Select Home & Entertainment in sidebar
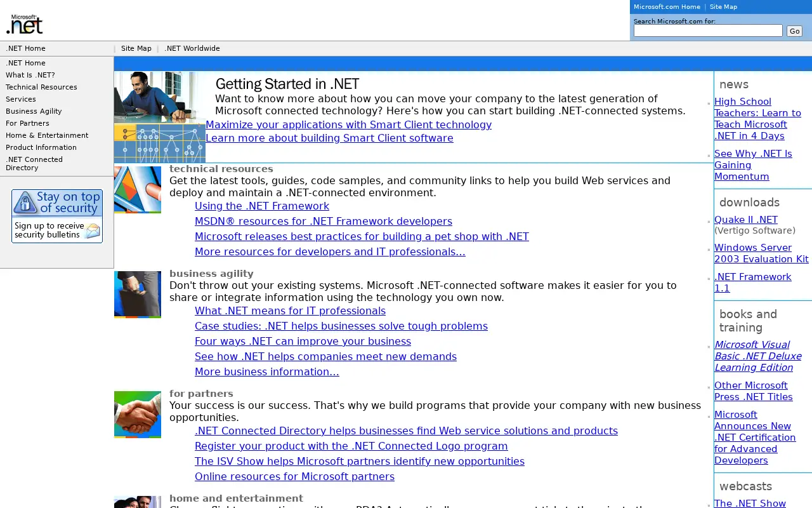The height and width of the screenshot is (508, 812). click(47, 135)
